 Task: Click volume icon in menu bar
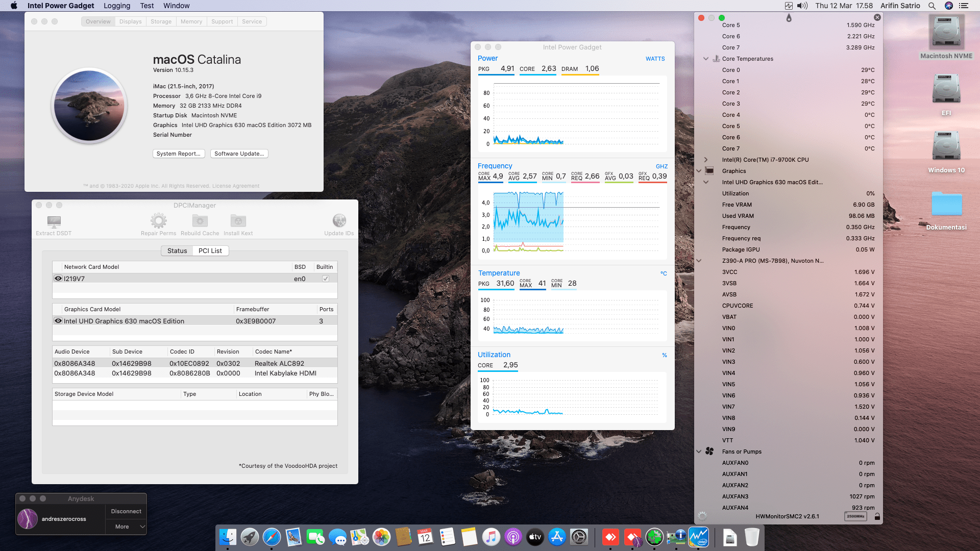802,6
